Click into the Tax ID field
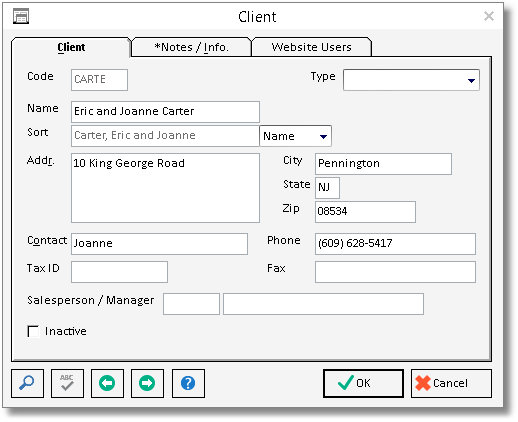The image size is (518, 422). click(x=119, y=272)
